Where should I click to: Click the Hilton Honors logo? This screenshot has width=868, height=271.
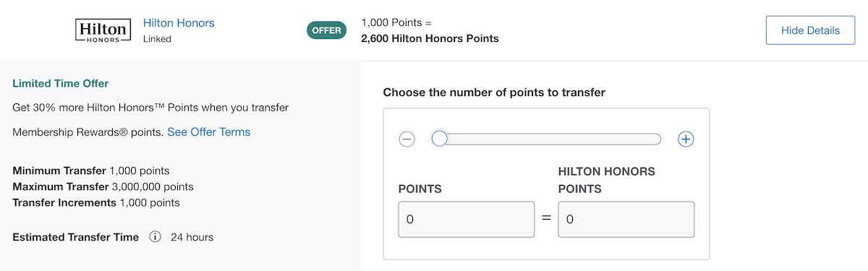click(103, 30)
